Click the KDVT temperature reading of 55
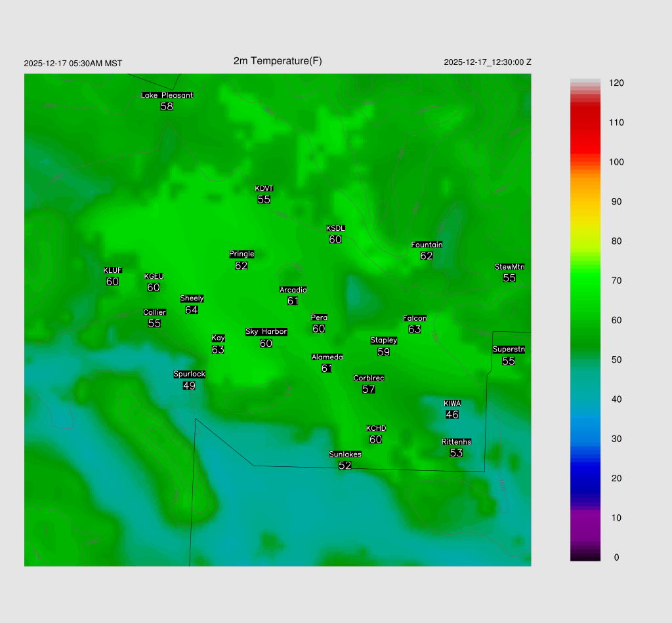The width and height of the screenshot is (672, 623). [264, 199]
